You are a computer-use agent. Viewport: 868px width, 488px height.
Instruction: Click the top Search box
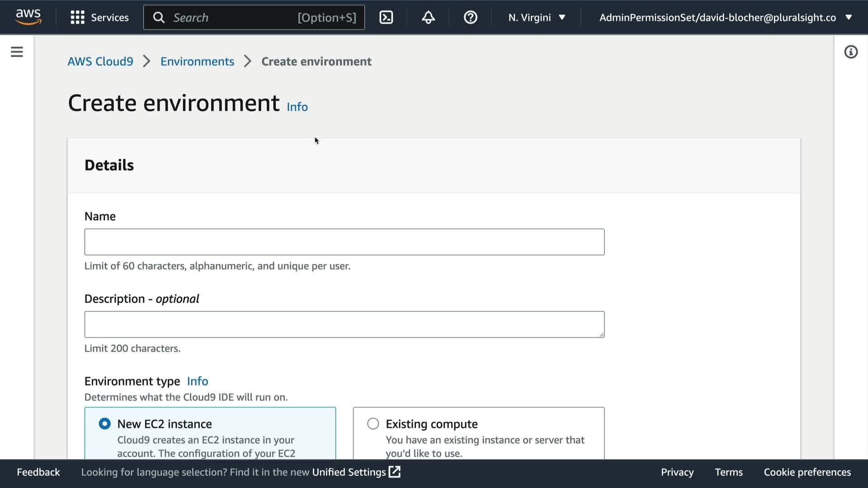[x=254, y=17]
